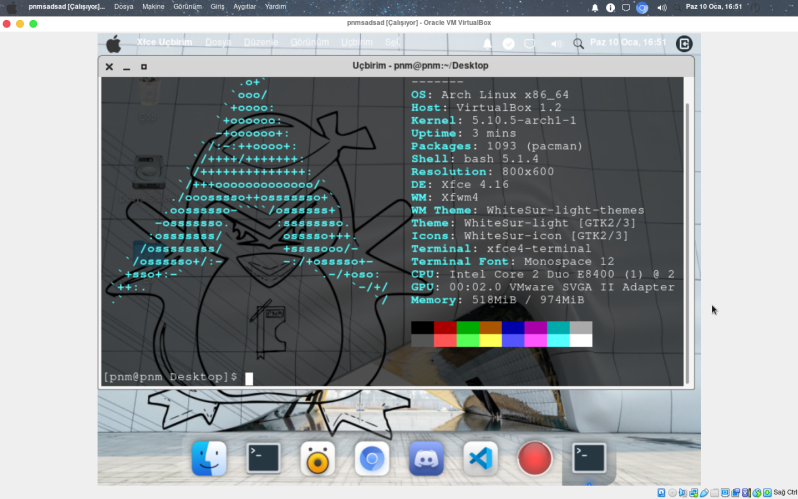Click the network adapter icon in VirtualBox status bar

pos(694,492)
